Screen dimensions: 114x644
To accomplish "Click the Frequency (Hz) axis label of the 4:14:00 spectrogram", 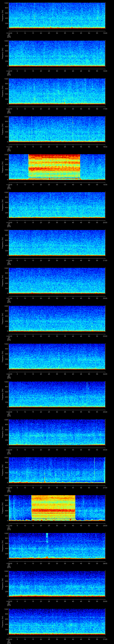I will [3, 16].
